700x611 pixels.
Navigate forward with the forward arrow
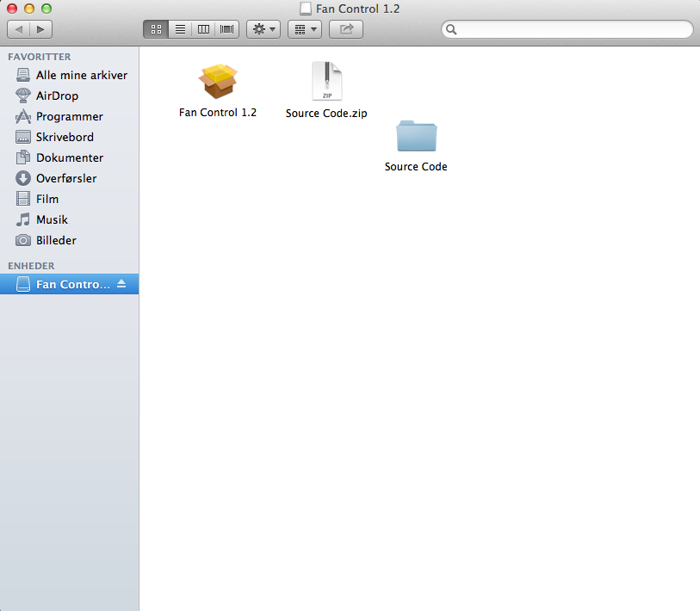click(x=40, y=28)
